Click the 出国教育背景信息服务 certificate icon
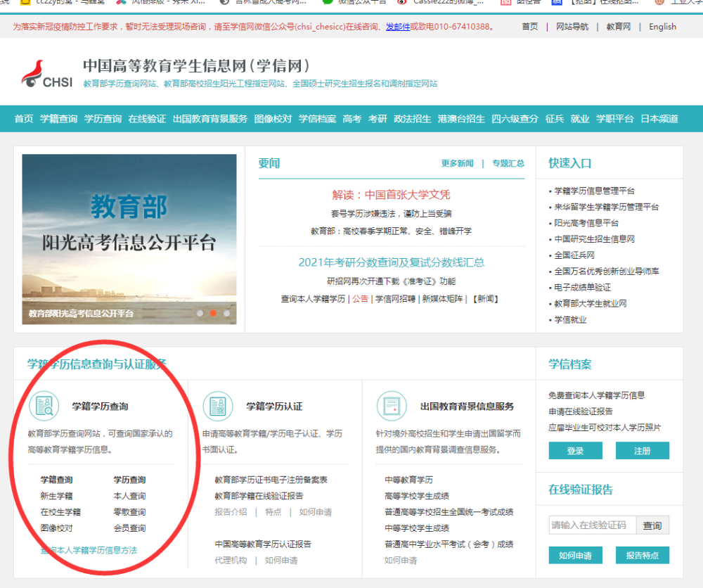This screenshot has width=703, height=588. click(391, 406)
